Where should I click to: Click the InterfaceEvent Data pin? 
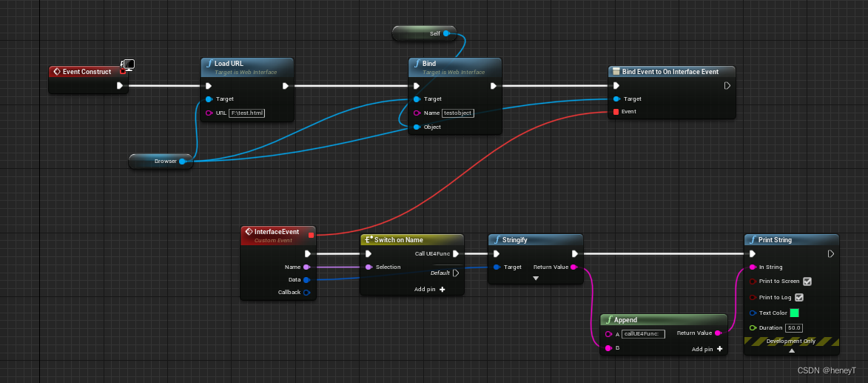tap(306, 280)
